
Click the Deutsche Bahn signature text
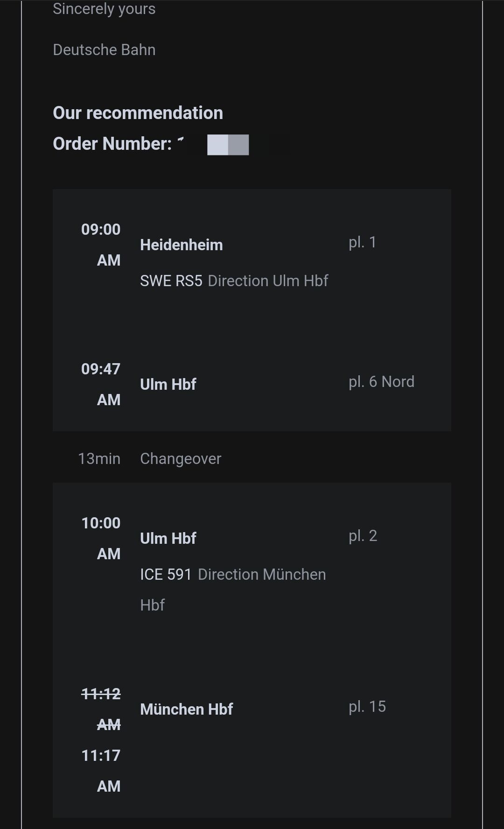[x=104, y=50]
